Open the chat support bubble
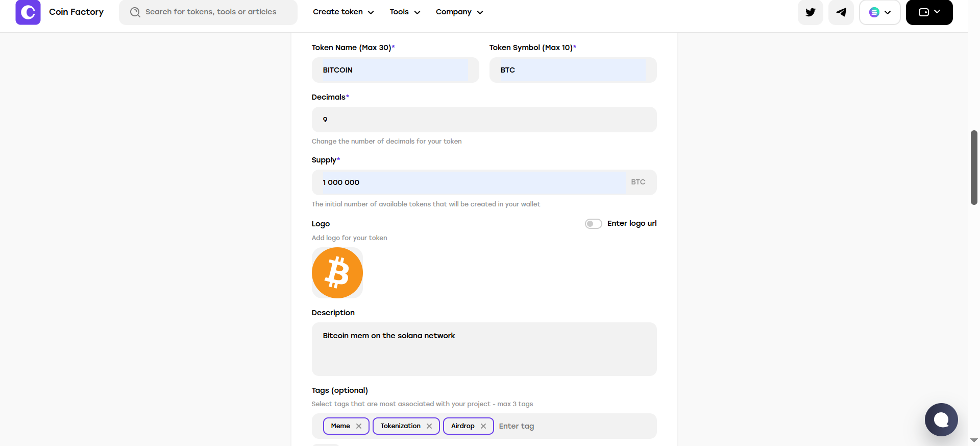Image resolution: width=980 pixels, height=446 pixels. pyautogui.click(x=941, y=419)
